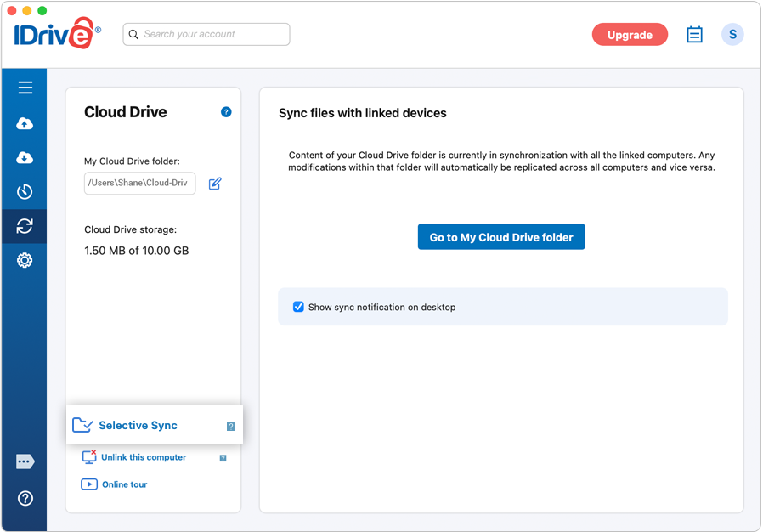
Task: Open the Restore cloud download icon
Action: (25, 158)
